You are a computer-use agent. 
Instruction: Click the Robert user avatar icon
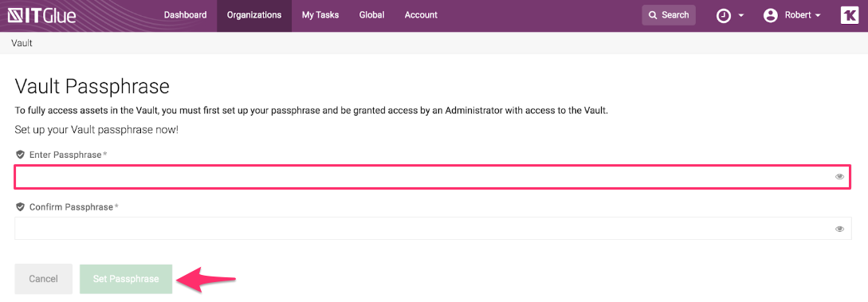(770, 15)
